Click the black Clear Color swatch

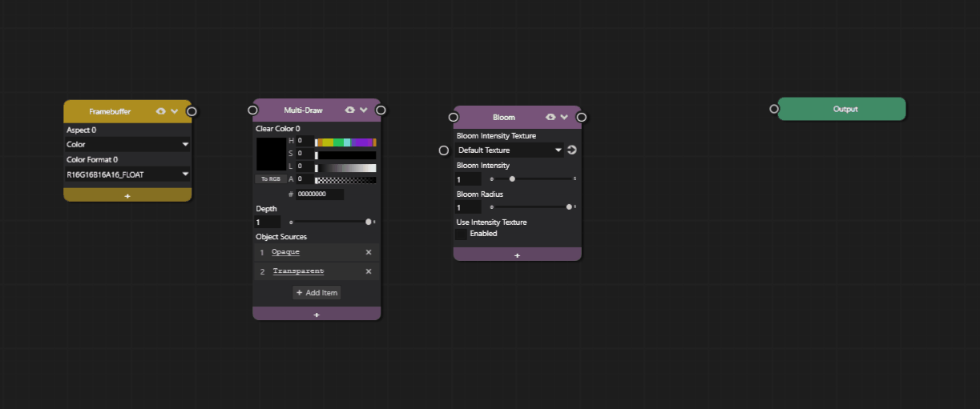coord(271,154)
